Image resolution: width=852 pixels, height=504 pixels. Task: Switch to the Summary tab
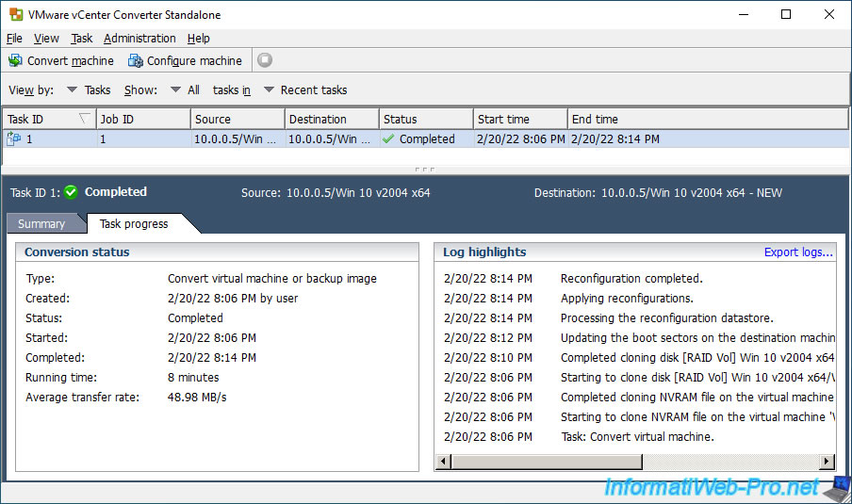(x=41, y=224)
